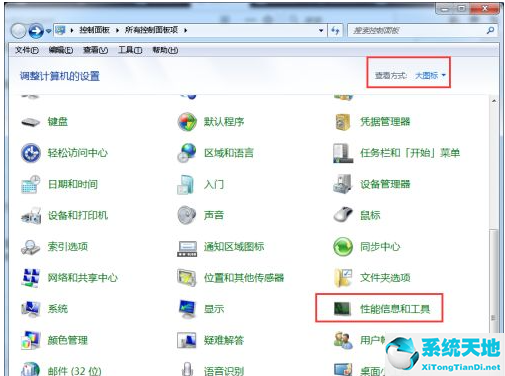The width and height of the screenshot is (505, 376).
Task: Click the 设备管理器 link
Action: pyautogui.click(x=385, y=184)
